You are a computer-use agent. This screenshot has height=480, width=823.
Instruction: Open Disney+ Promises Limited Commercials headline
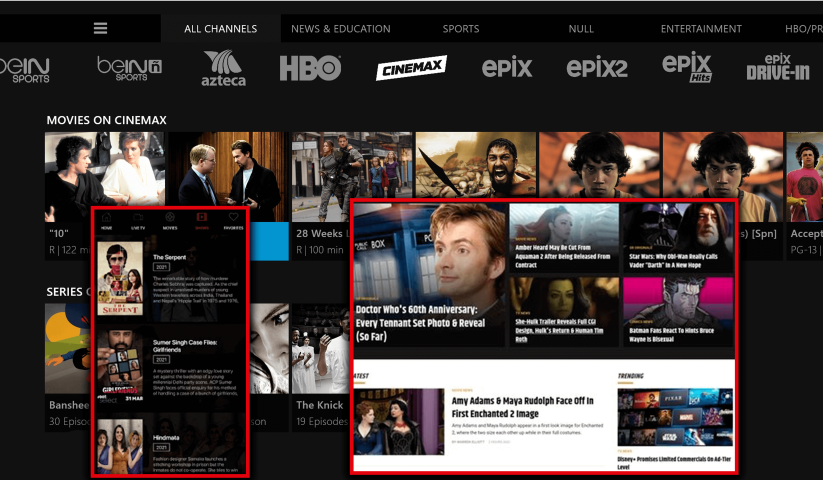(x=674, y=463)
